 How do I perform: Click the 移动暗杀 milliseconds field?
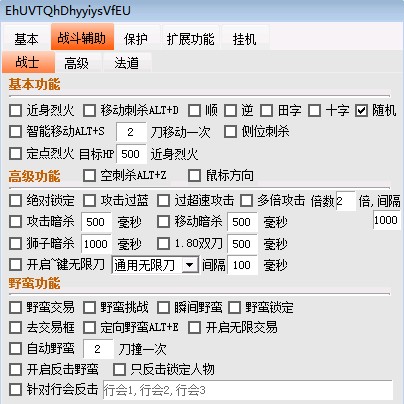[x=242, y=222]
